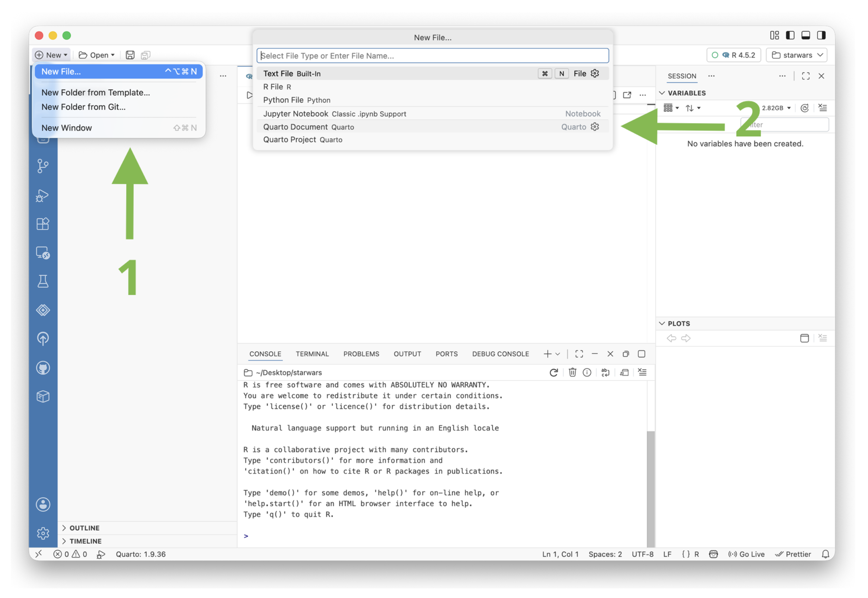Viewport: 868px width, 598px height.
Task: Open the New dropdown button
Action: 51,55
